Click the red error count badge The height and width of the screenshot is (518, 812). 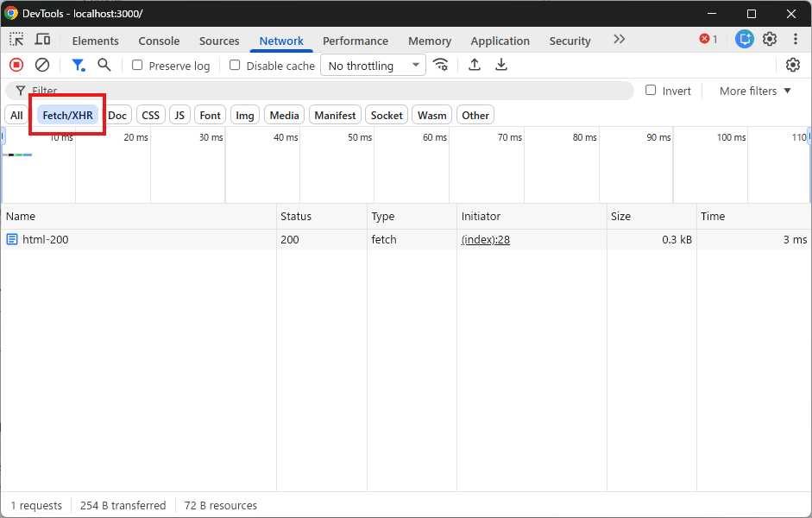click(x=708, y=40)
